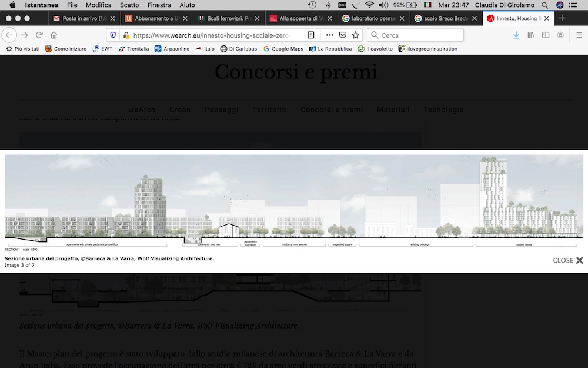This screenshot has height=368, width=588.
Task: Open Italian input source flag menu
Action: pos(427,5)
